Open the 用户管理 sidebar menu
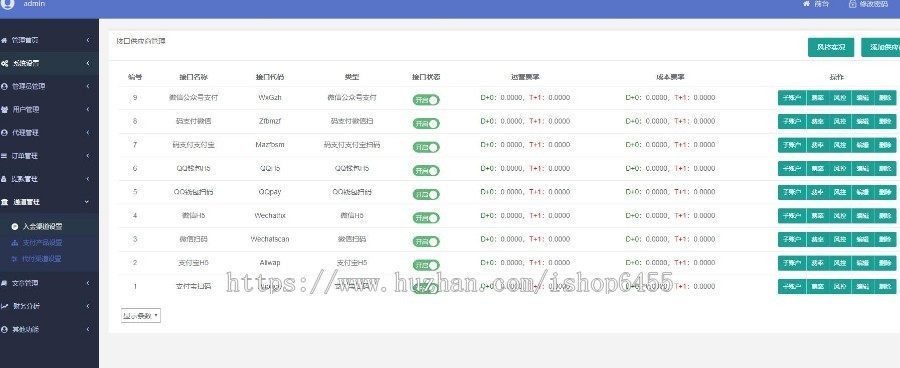This screenshot has width=900, height=368. coord(49,109)
